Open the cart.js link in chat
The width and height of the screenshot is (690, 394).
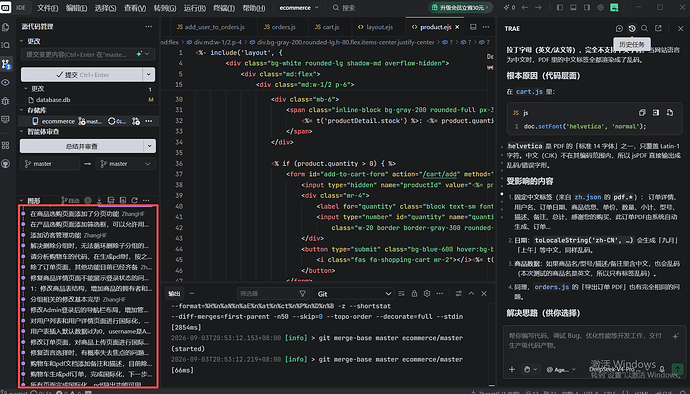click(529, 92)
